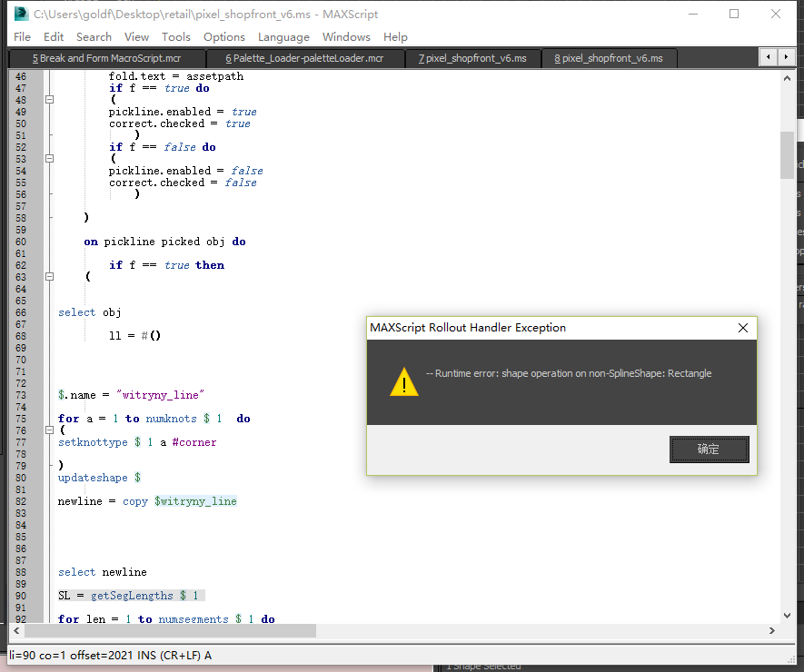Collapse the code fold at line 48
Image resolution: width=804 pixels, height=672 pixels.
[x=50, y=100]
